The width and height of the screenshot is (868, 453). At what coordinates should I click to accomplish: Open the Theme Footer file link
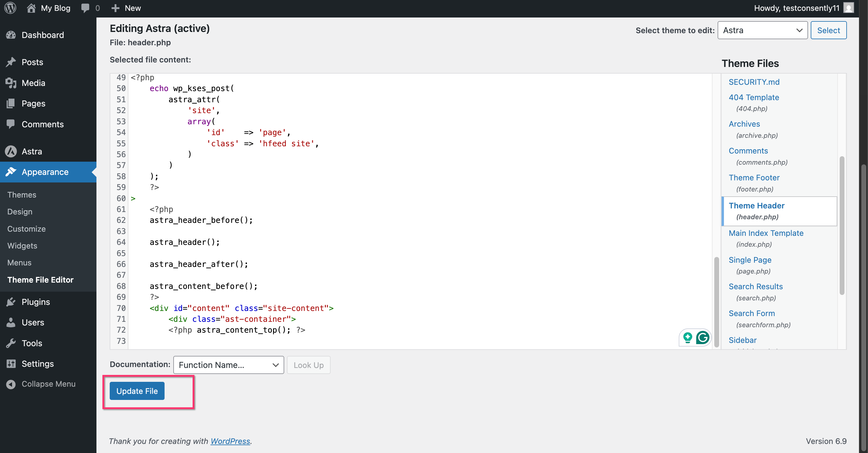[x=754, y=177]
